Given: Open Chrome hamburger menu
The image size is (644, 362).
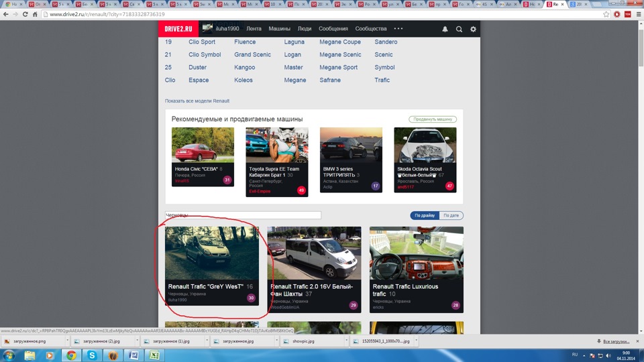Looking at the screenshot, I should click(638, 14).
